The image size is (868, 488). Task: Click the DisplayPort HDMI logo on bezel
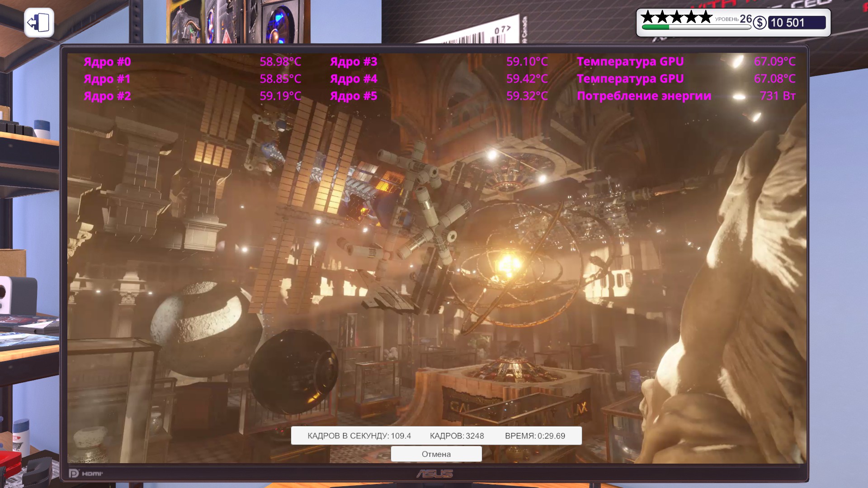[x=86, y=474]
